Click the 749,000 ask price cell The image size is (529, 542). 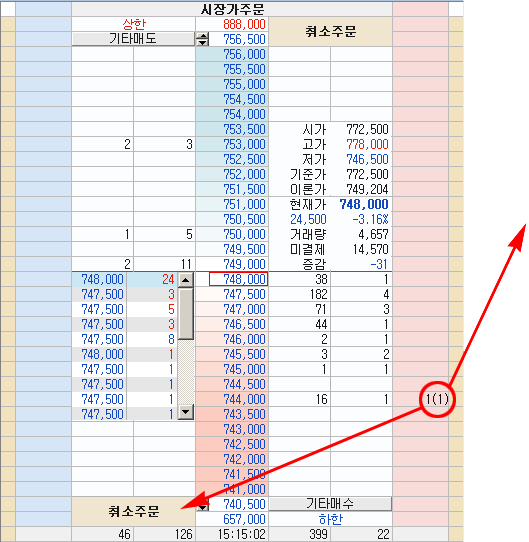coord(244,264)
